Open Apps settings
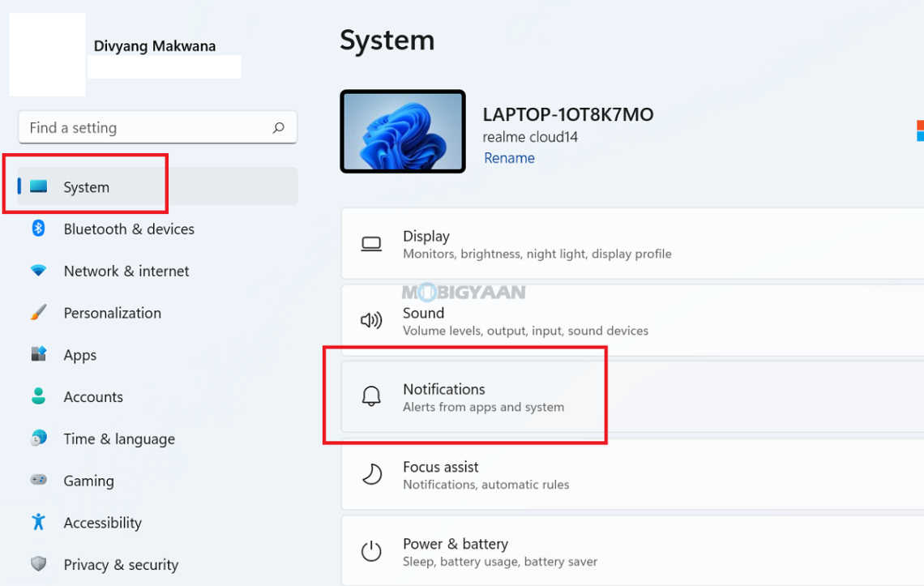This screenshot has height=586, width=924. click(80, 355)
